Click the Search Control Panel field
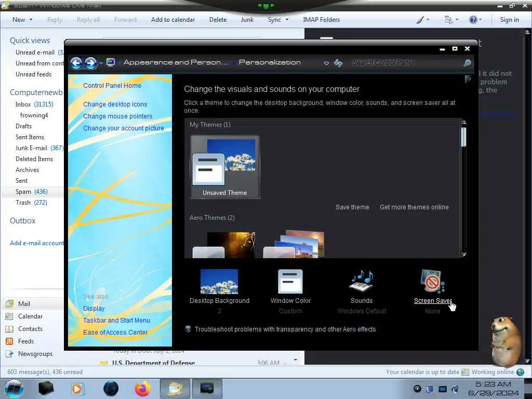 pyautogui.click(x=407, y=63)
